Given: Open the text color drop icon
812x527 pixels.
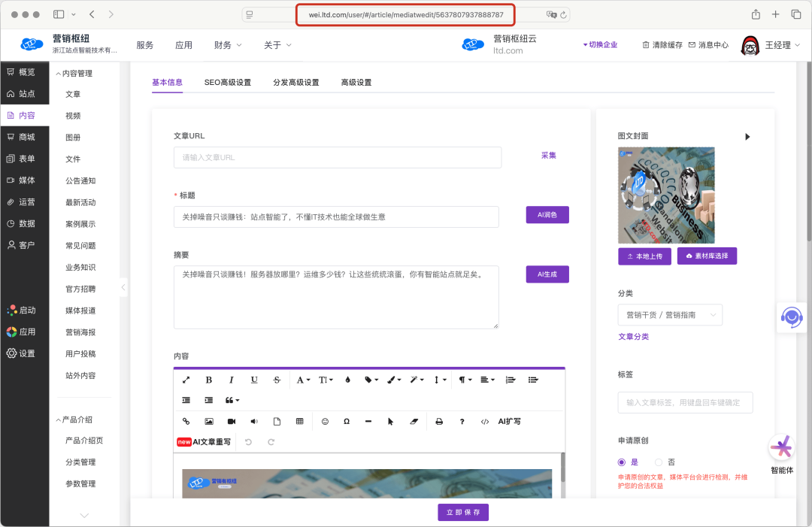Looking at the screenshot, I should (347, 380).
